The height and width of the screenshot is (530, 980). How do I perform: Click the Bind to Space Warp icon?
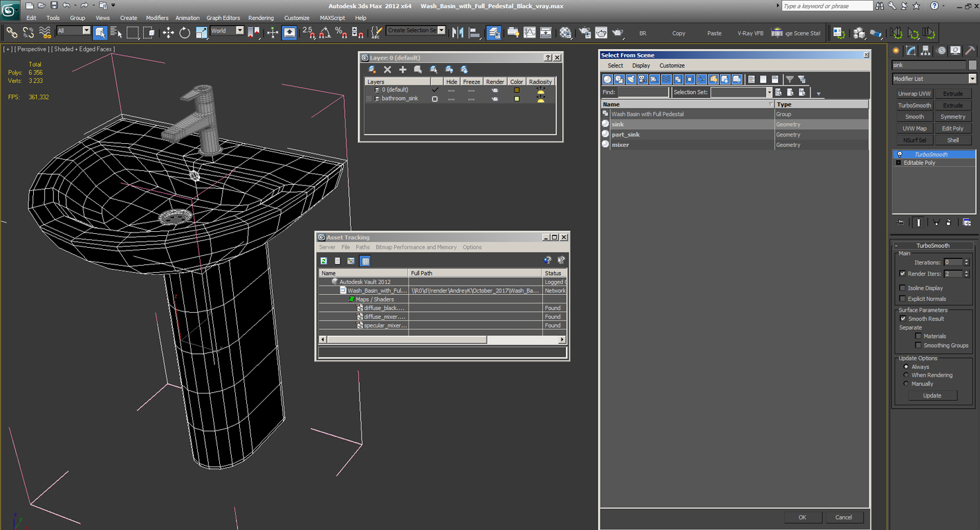(45, 32)
